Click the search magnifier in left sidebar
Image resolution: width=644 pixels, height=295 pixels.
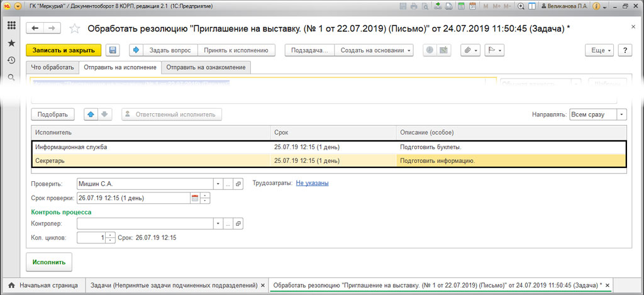coord(11,78)
